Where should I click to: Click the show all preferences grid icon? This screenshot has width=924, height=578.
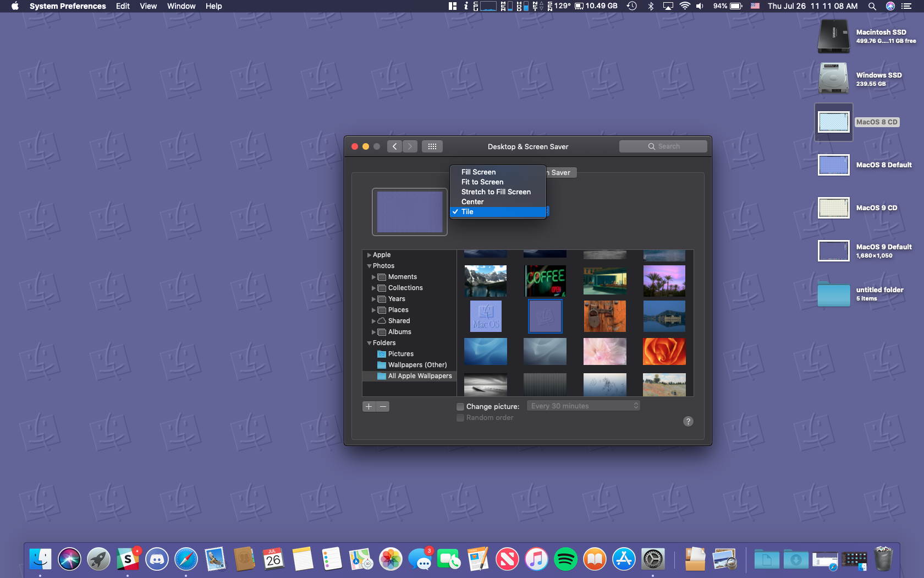(432, 146)
